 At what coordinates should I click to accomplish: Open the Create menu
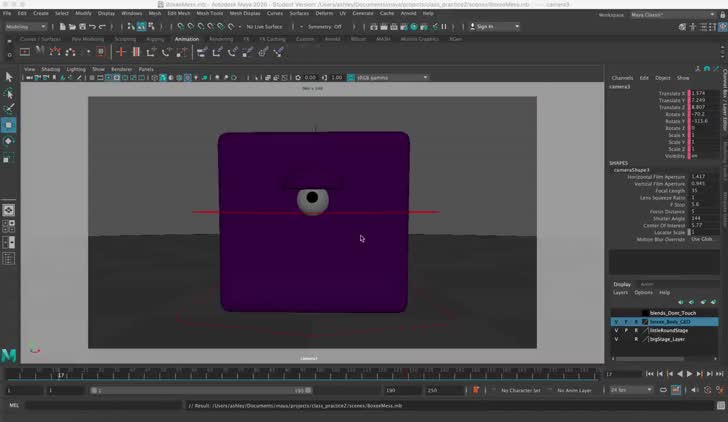click(x=41, y=13)
